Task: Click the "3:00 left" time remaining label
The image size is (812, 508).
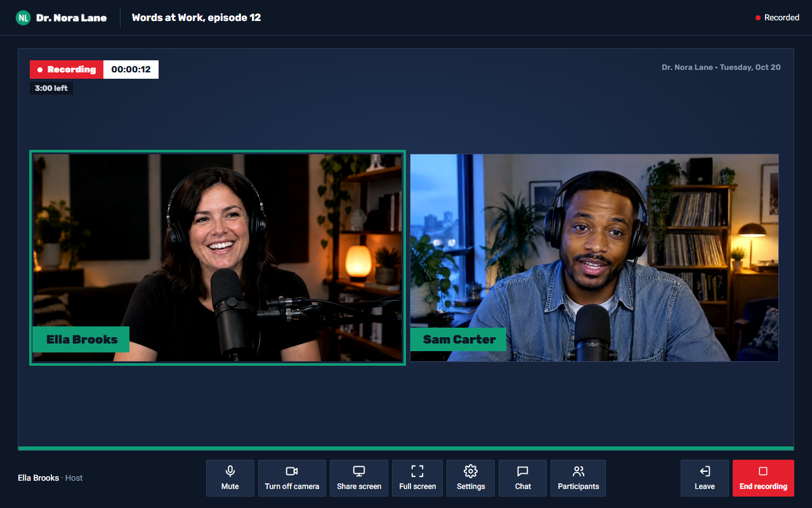Action: pyautogui.click(x=51, y=88)
